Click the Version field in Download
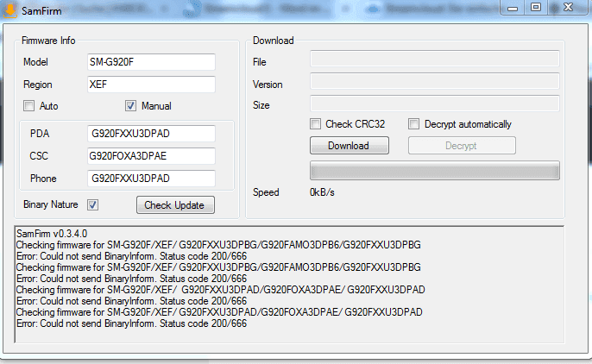This screenshot has width=592, height=364. coord(435,81)
